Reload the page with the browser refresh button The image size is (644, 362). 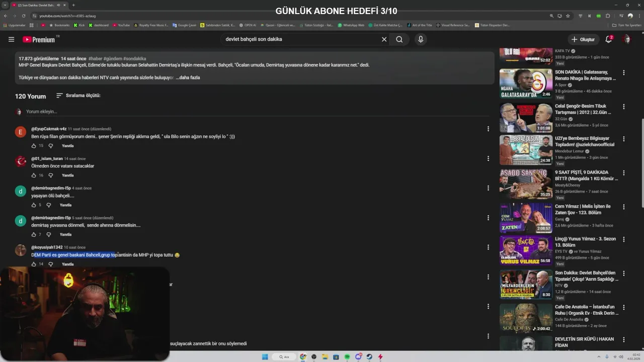(23, 16)
